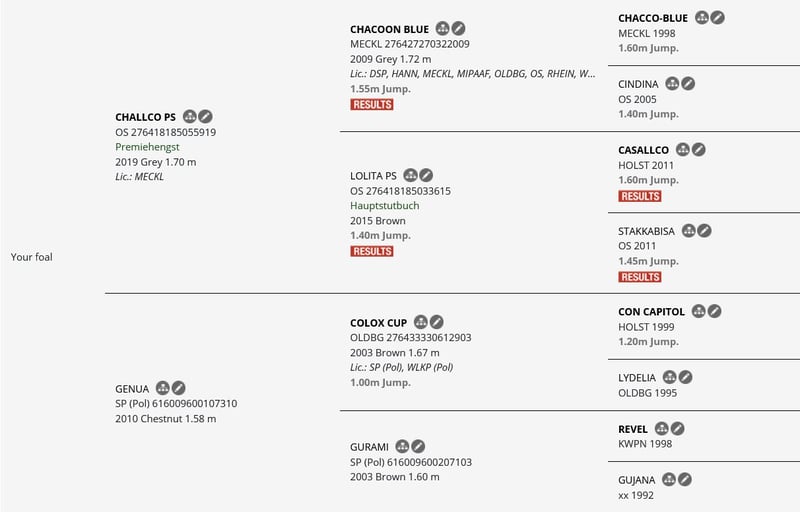Open the CHALLCO PS horse name link
Screen dimensions: 800x512
pos(145,117)
